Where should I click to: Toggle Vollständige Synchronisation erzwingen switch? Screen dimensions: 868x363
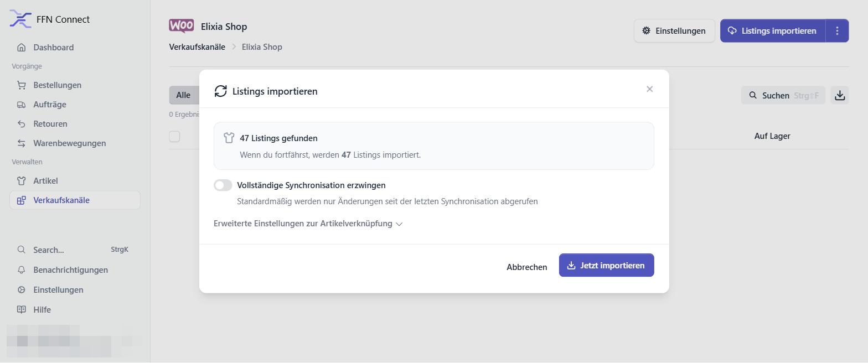(x=223, y=185)
